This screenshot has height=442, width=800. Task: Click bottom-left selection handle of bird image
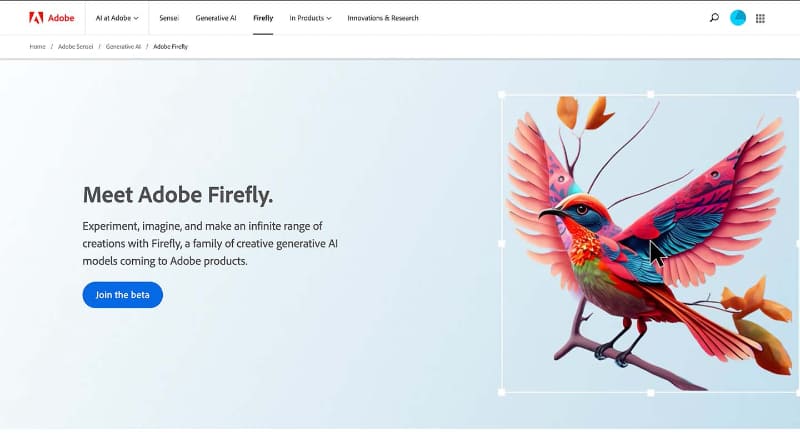502,392
